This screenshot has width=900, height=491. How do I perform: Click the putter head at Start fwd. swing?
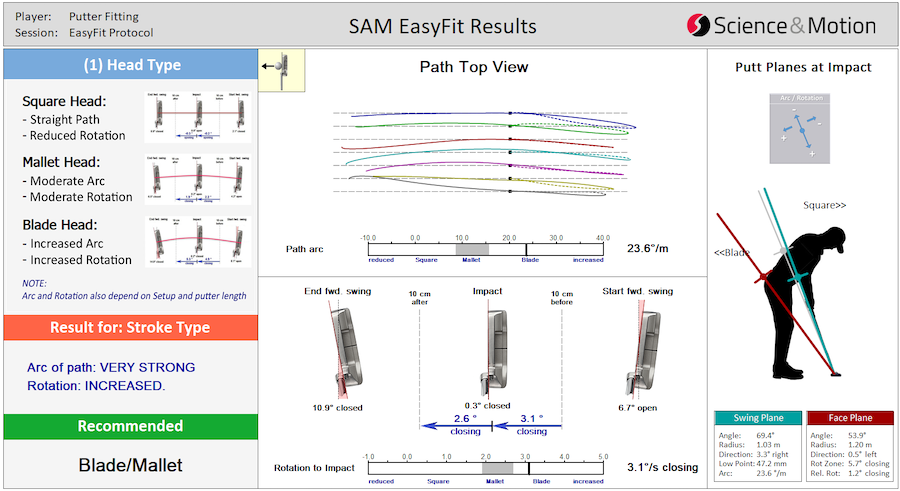click(643, 353)
